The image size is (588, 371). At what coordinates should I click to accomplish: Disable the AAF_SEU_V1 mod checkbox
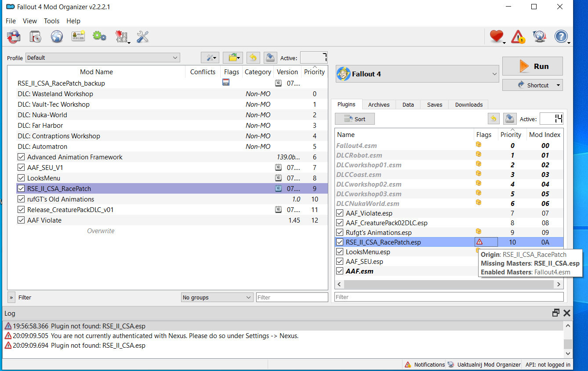pos(21,167)
